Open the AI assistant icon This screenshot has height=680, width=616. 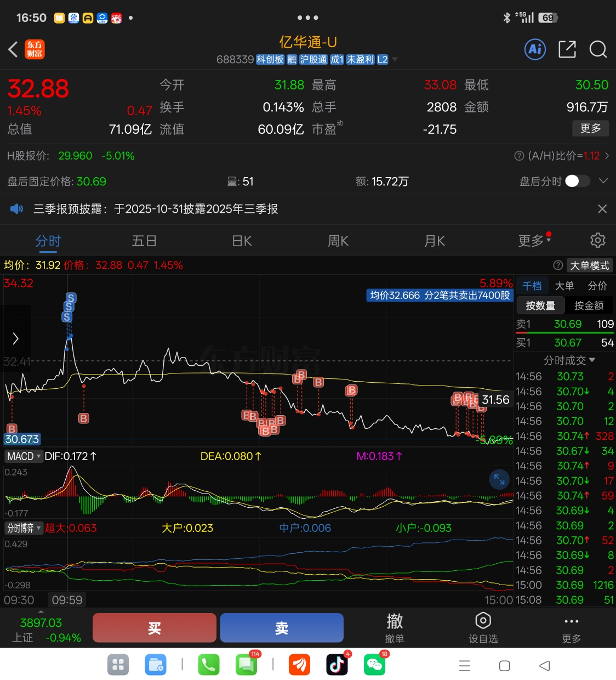tap(535, 49)
